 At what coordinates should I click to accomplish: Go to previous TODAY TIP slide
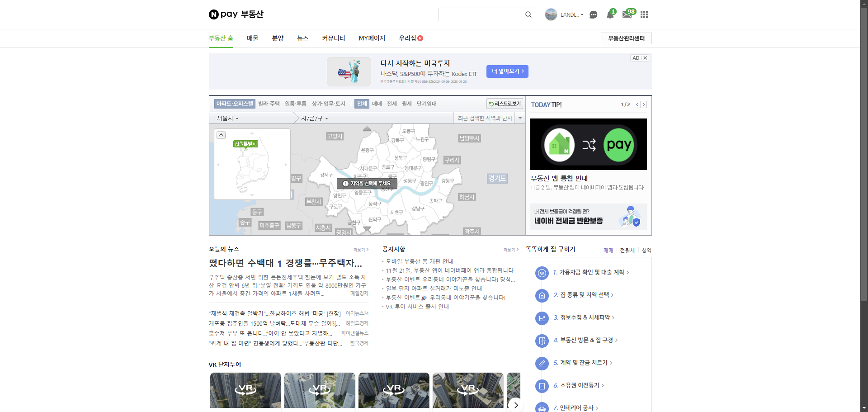coord(637,104)
